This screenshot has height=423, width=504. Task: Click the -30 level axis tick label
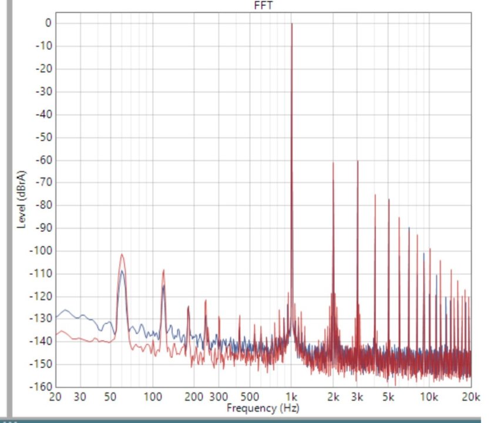coord(43,92)
